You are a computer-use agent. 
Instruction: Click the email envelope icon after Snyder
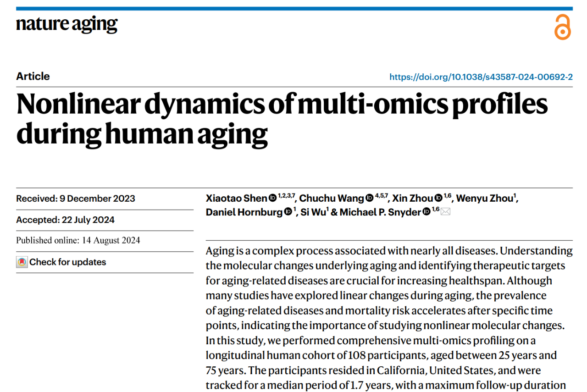tap(445, 212)
